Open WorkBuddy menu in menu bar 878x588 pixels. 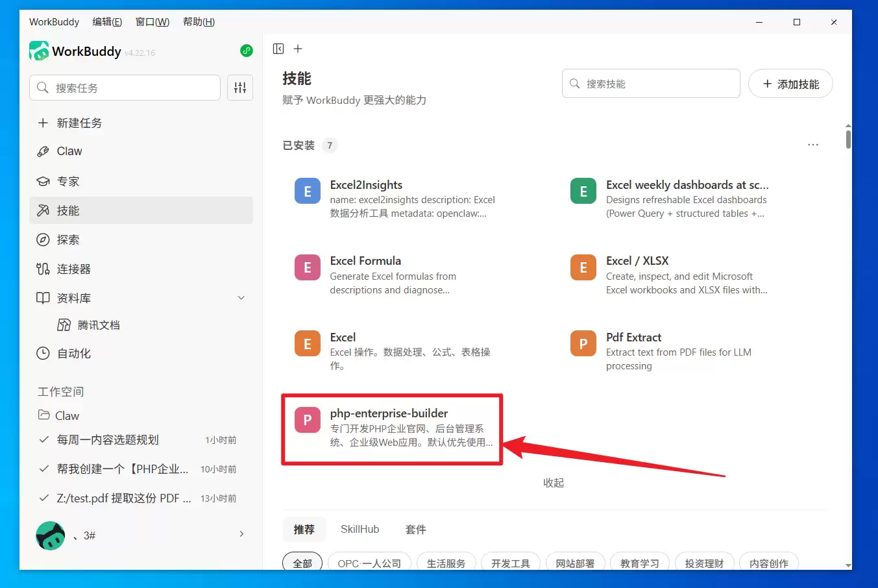click(x=54, y=21)
